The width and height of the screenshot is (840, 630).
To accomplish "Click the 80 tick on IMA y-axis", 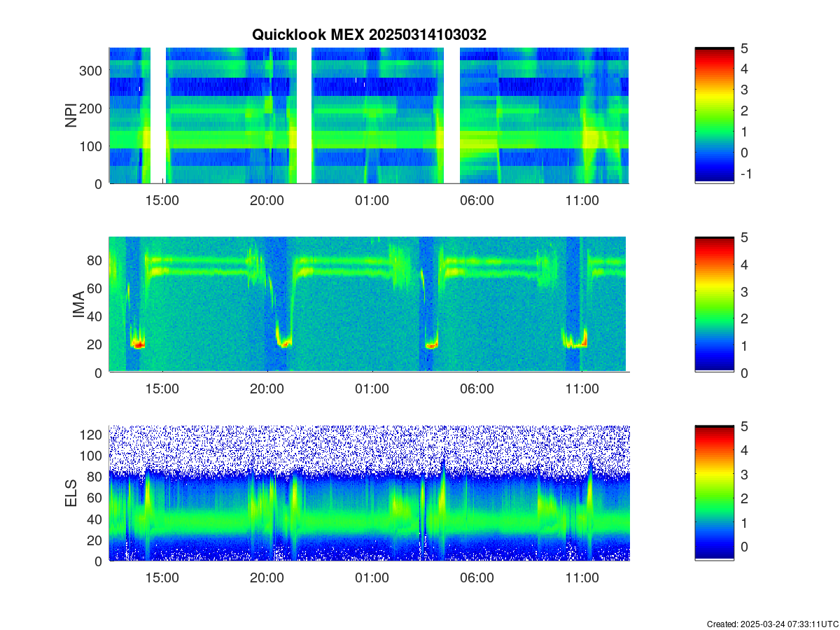I will (95, 260).
